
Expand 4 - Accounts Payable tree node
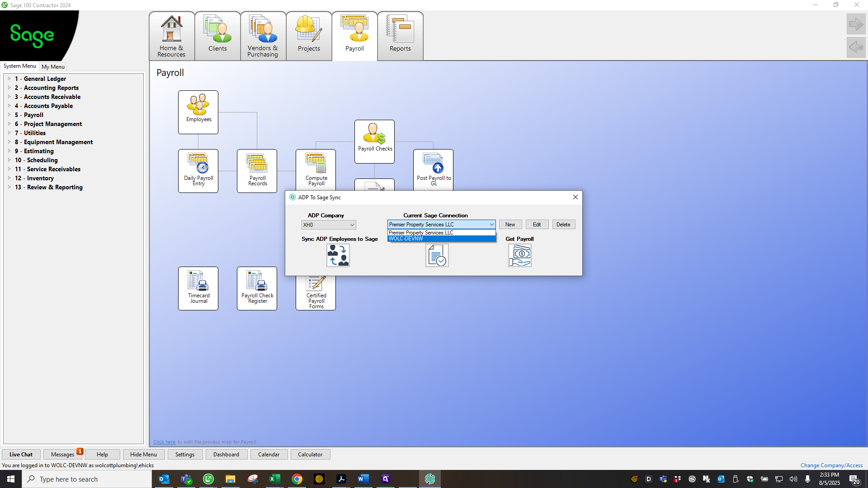click(x=9, y=106)
